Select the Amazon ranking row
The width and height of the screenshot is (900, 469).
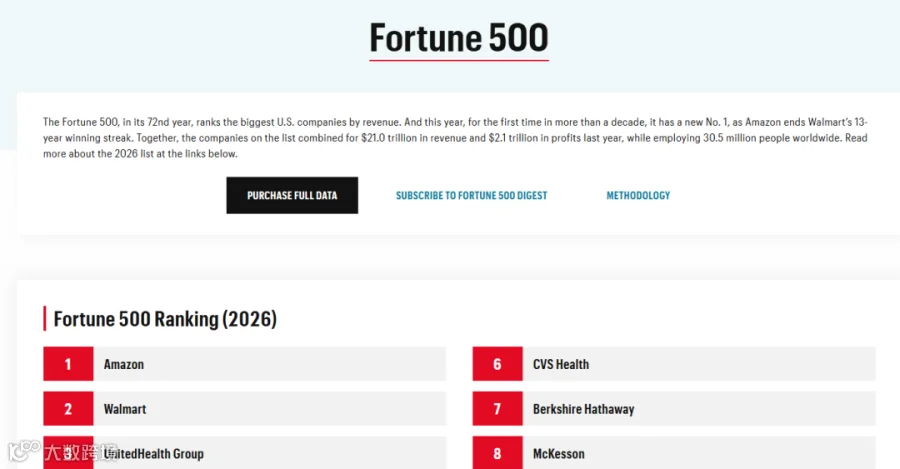[245, 364]
